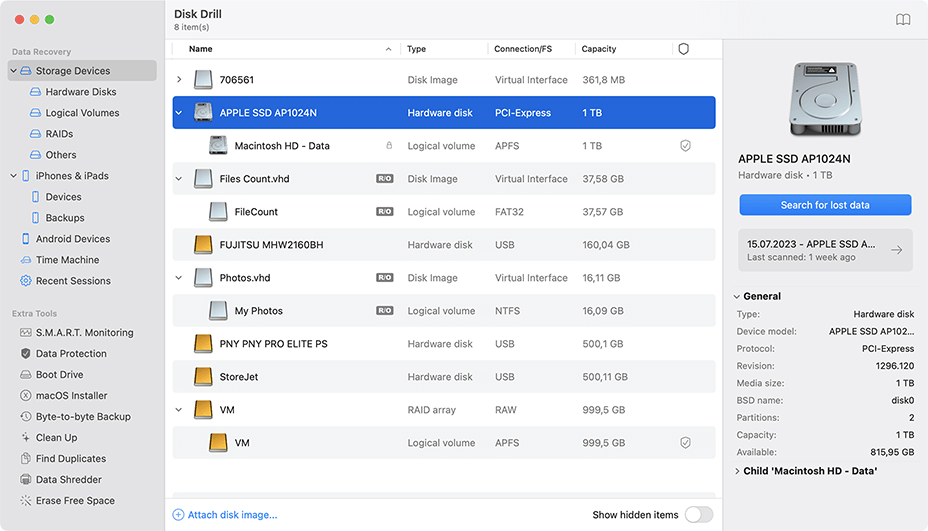Viewport: 928px width, 531px height.
Task: Click shield icon in Macintosh HD - Data row
Action: tap(685, 146)
